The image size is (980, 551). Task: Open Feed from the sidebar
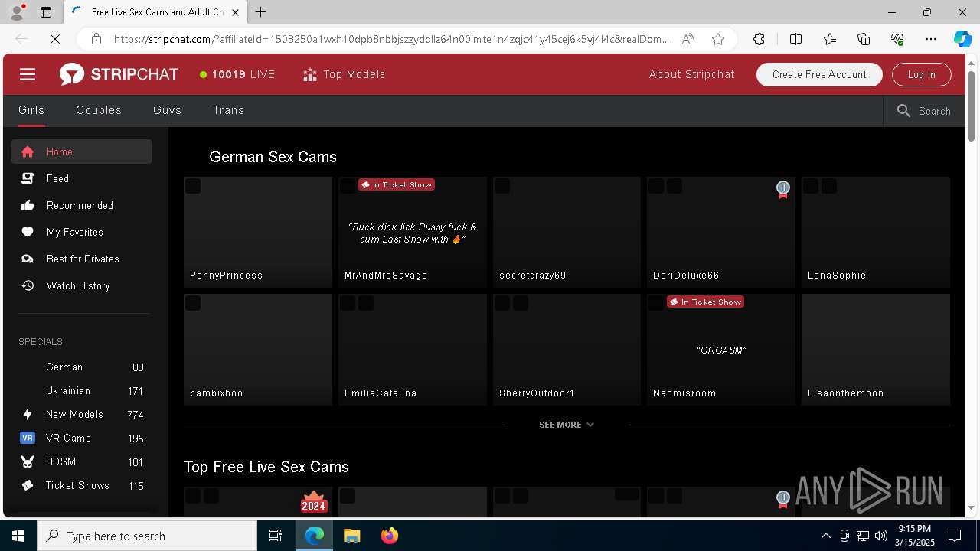[x=81, y=178]
